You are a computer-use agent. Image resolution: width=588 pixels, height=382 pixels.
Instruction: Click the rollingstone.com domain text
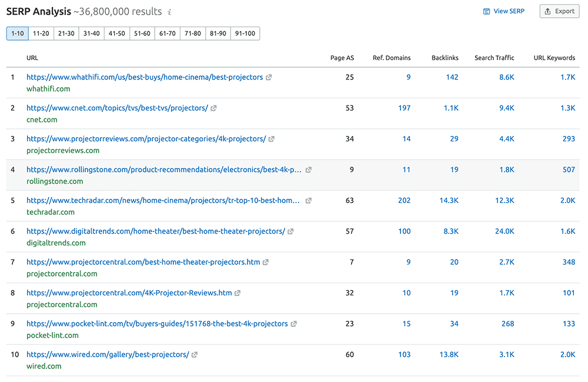[55, 181]
